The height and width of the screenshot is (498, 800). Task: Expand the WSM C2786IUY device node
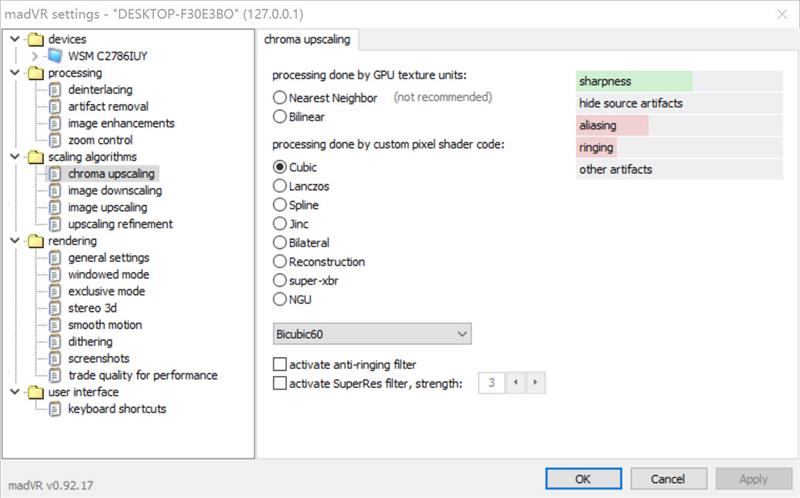(35, 56)
